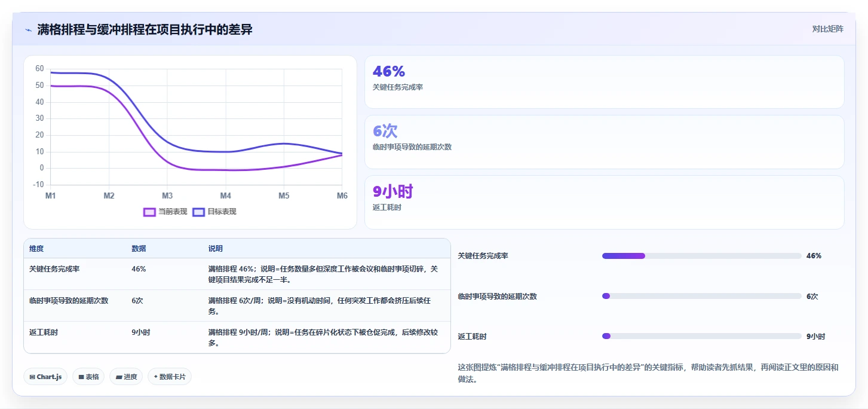Image resolution: width=868 pixels, height=409 pixels.
Task: Toggle the 当前表现 legend swatch
Action: point(149,212)
